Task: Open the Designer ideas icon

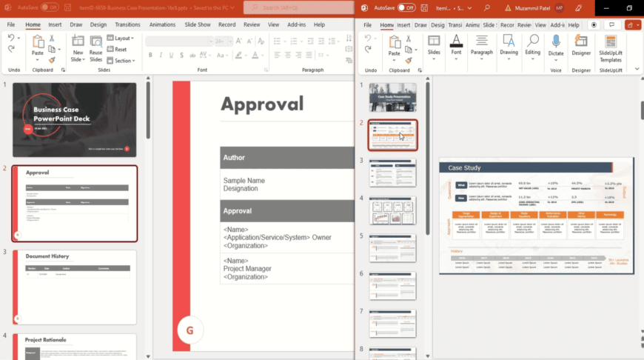Action: click(581, 41)
